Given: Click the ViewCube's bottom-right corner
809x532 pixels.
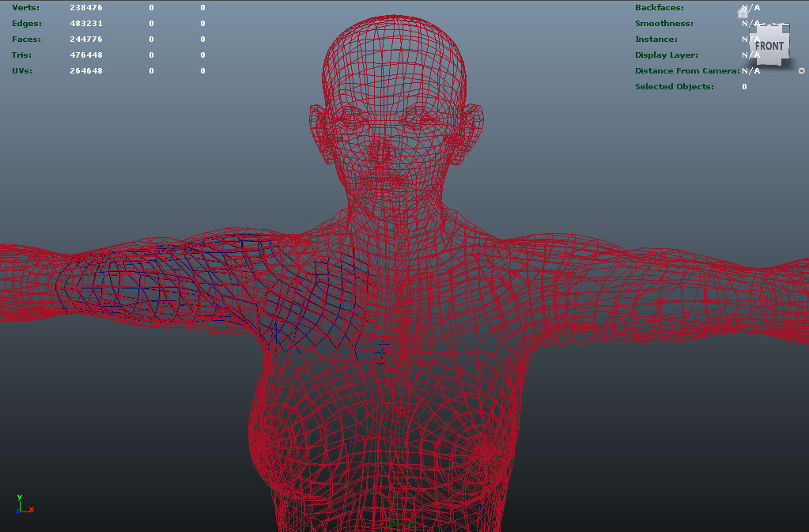Looking at the screenshot, I should [786, 62].
